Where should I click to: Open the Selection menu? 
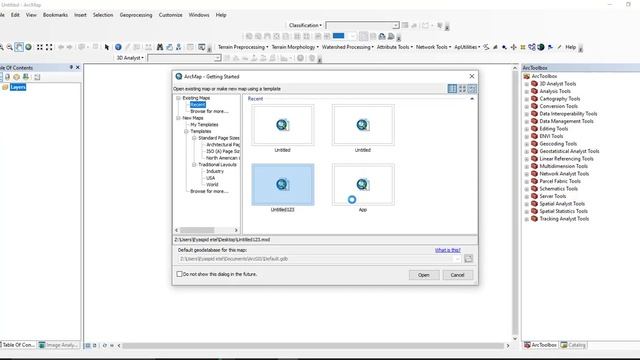[x=102, y=15]
